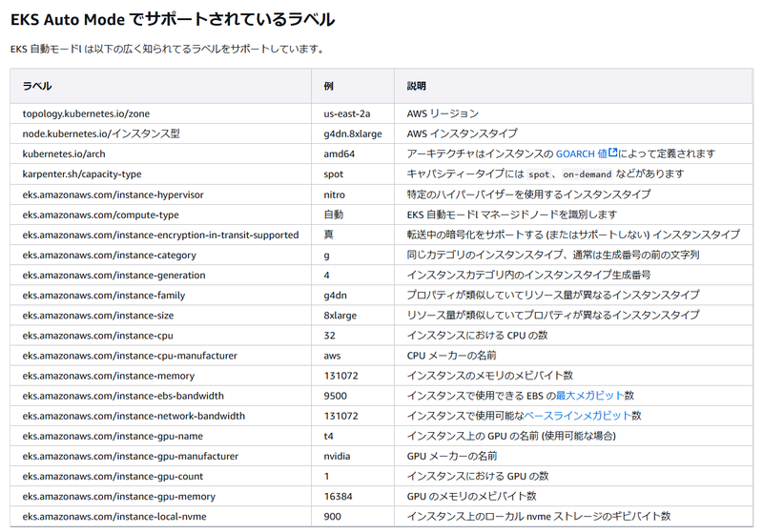The width and height of the screenshot is (763, 532).
Task: Click the EKS 自動モード intro sentence
Action: pos(167,50)
